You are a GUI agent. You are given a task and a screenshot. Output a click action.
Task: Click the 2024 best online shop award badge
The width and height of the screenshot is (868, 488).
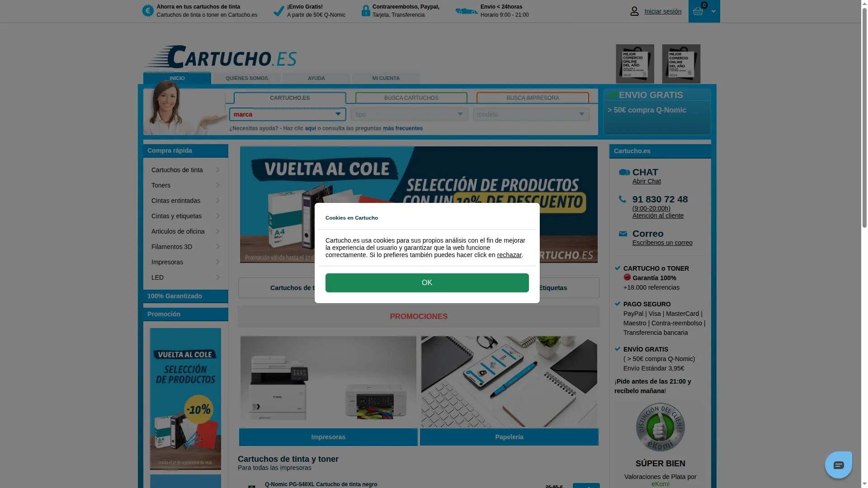(681, 64)
